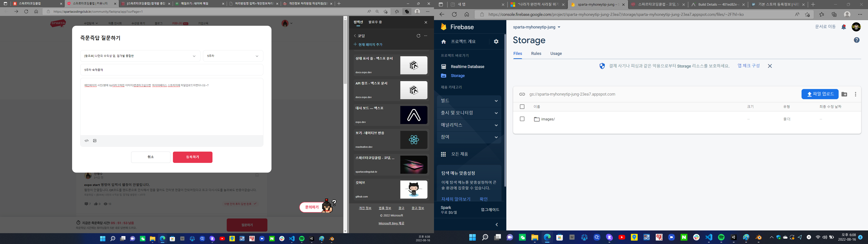868x244 pixels.
Task: Open VS Code from taskbar under Firebase window
Action: point(709,237)
